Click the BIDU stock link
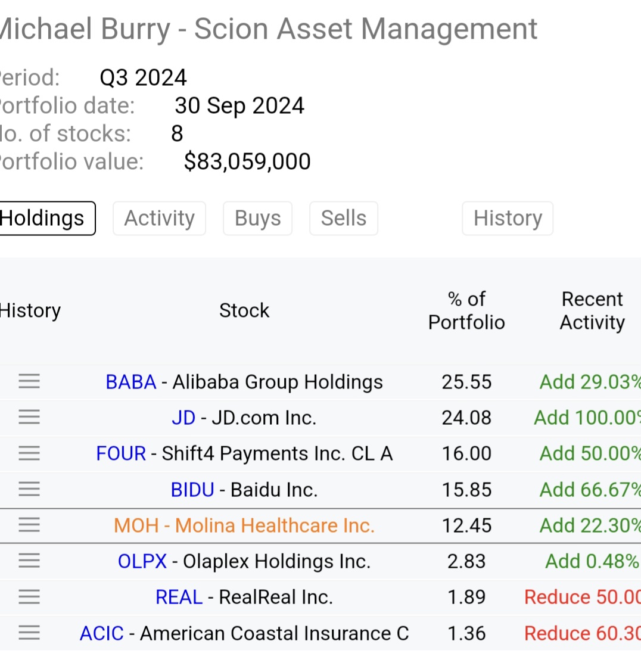Screen dimensions: 641x672 (192, 490)
